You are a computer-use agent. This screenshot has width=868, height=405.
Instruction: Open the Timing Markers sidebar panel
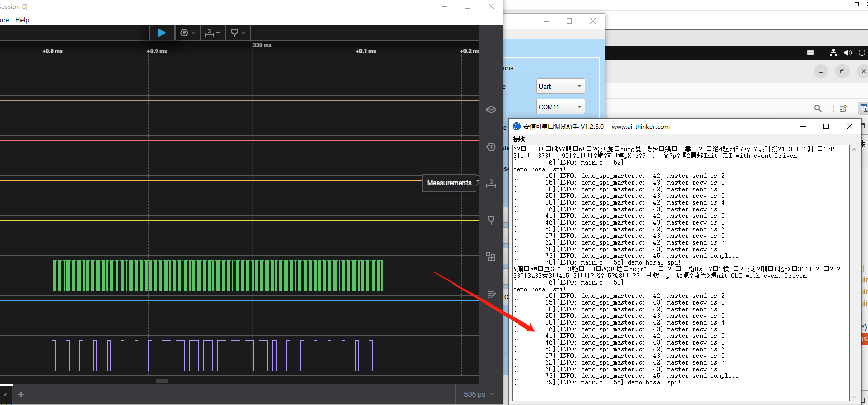491,220
